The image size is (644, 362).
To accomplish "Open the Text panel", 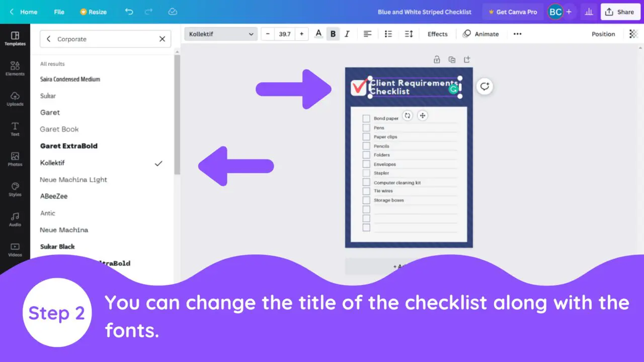I will (15, 129).
